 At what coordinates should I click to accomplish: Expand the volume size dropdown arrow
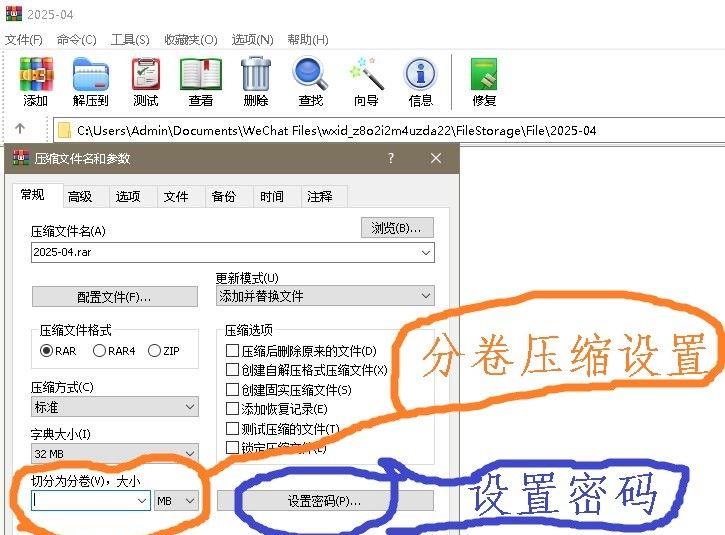pos(141,501)
